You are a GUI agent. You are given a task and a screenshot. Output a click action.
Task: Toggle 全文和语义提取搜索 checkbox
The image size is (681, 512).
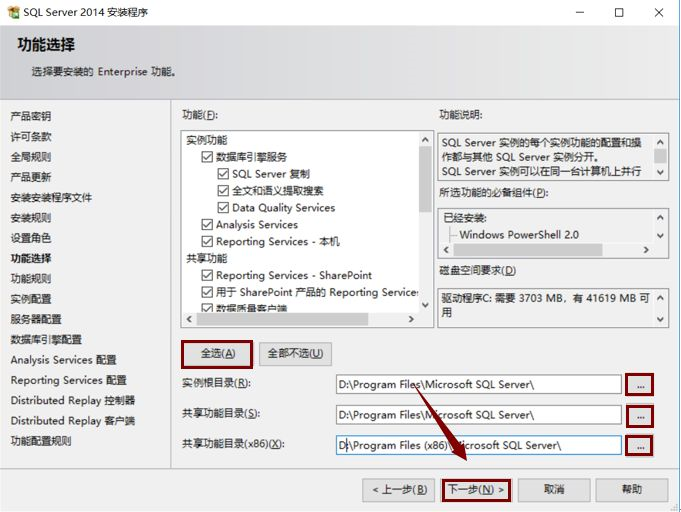click(x=223, y=191)
